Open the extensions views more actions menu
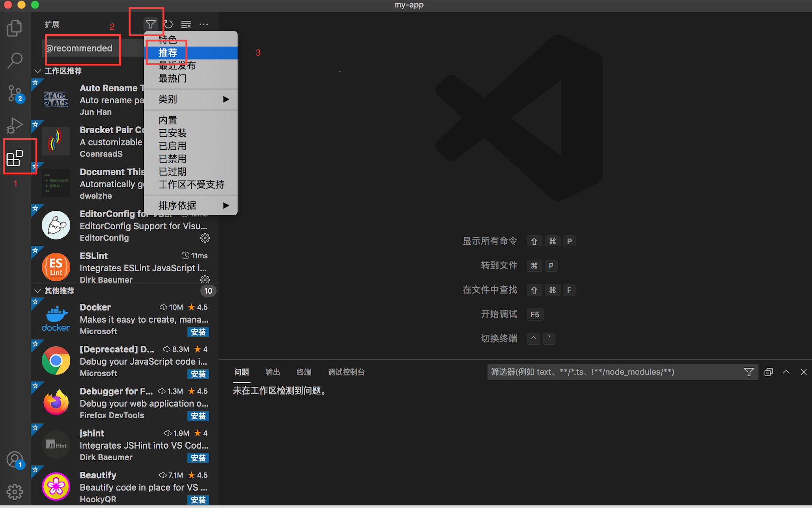812x508 pixels. tap(204, 24)
